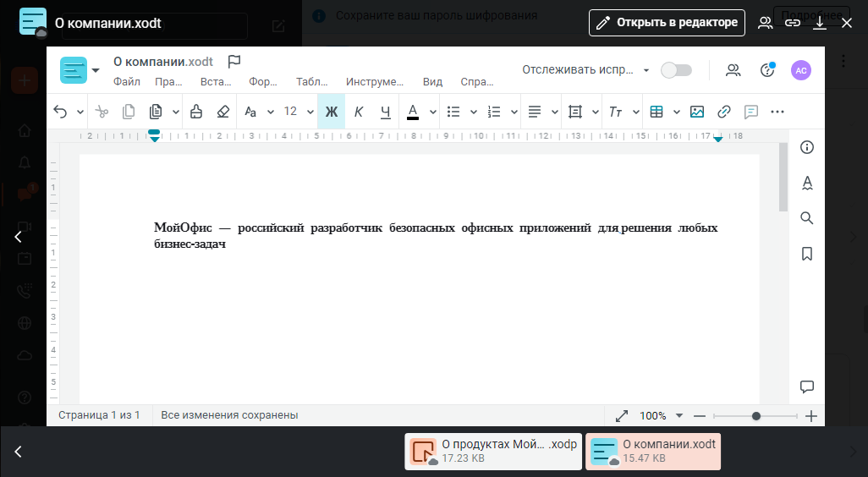Screen dimensions: 868x477
Task: Clear formatting with the eraser icon
Action: click(223, 112)
